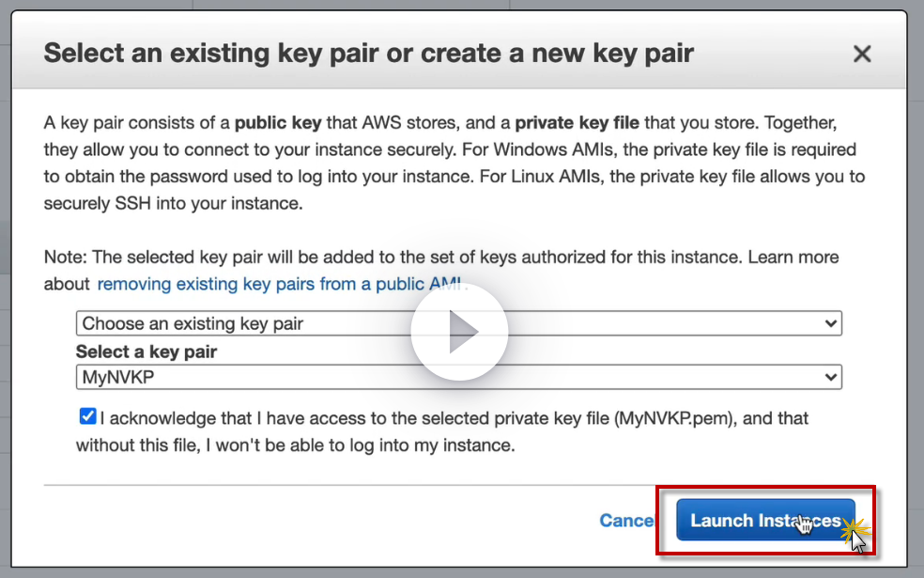The image size is (924, 578).
Task: Close the key pair dialog with X
Action: tap(862, 54)
